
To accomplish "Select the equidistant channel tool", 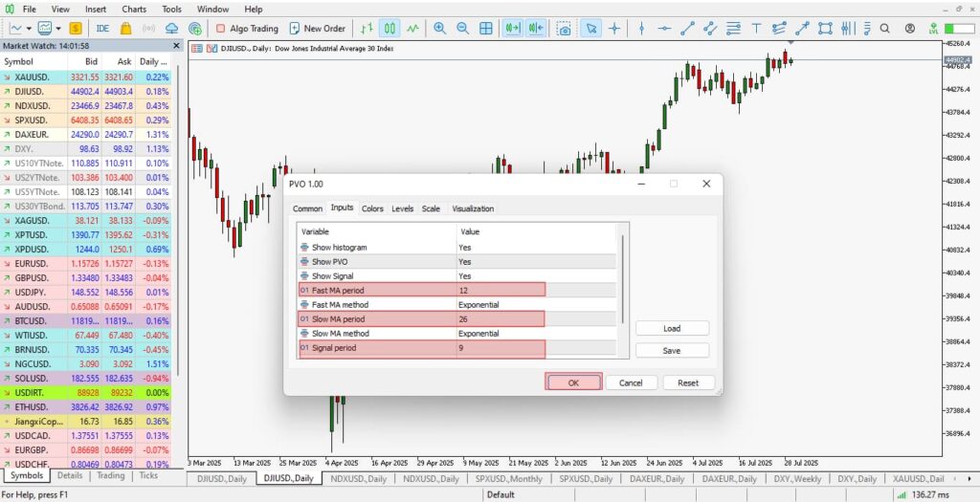I will 710,28.
